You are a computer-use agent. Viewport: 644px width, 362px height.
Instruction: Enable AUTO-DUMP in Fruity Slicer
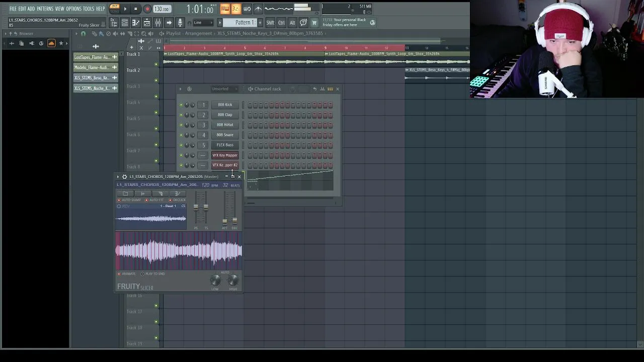tap(129, 200)
